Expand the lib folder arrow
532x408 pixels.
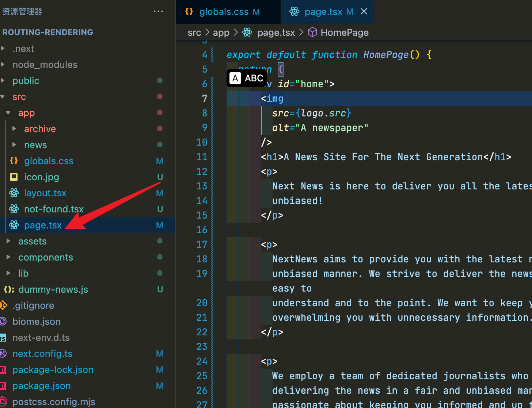8,273
